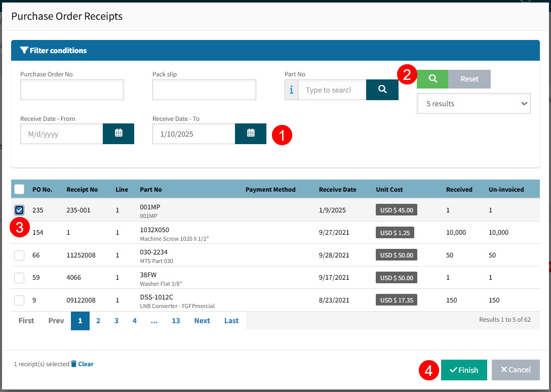Image resolution: width=551 pixels, height=392 pixels.
Task: Reset the filter conditions
Action: pos(469,79)
